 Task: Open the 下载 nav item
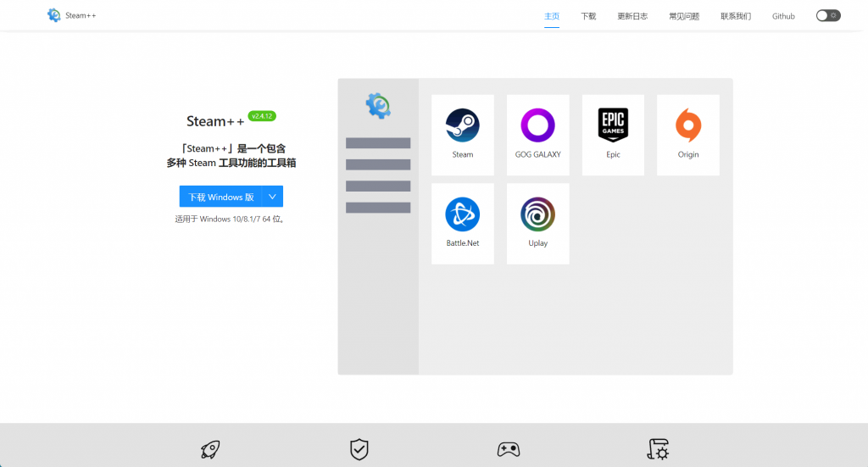point(588,16)
